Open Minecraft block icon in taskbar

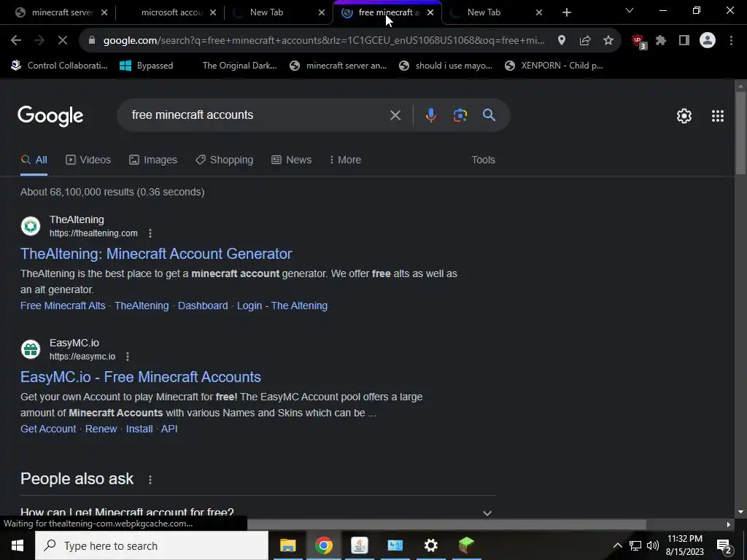coord(466,545)
